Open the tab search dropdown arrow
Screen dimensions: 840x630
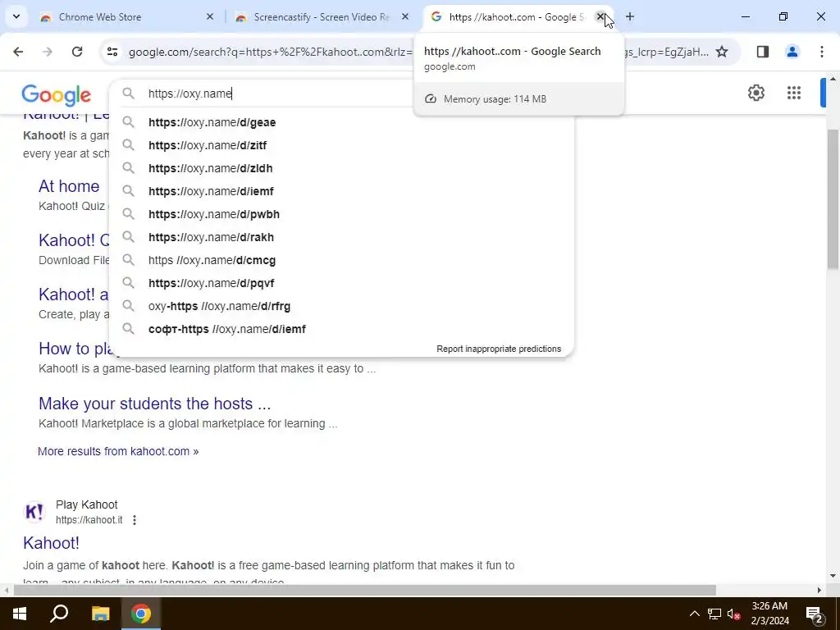(16, 16)
